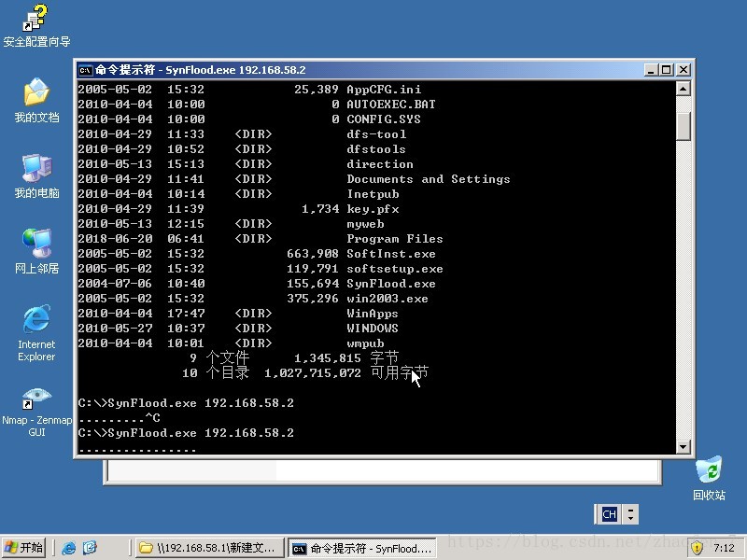The width and height of the screenshot is (747, 560).
Task: Click the second SynFlood.exe 192.168.58.2 command line
Action: [x=186, y=433]
